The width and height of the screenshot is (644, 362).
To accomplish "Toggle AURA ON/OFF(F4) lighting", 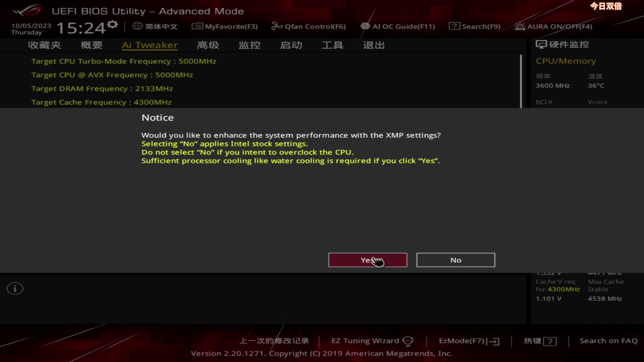I will pyautogui.click(x=553, y=26).
